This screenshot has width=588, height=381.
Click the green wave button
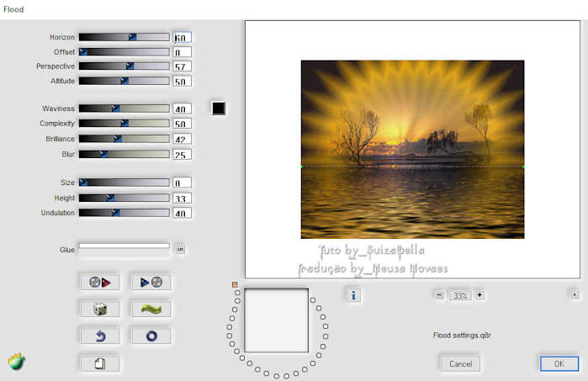[x=151, y=310]
